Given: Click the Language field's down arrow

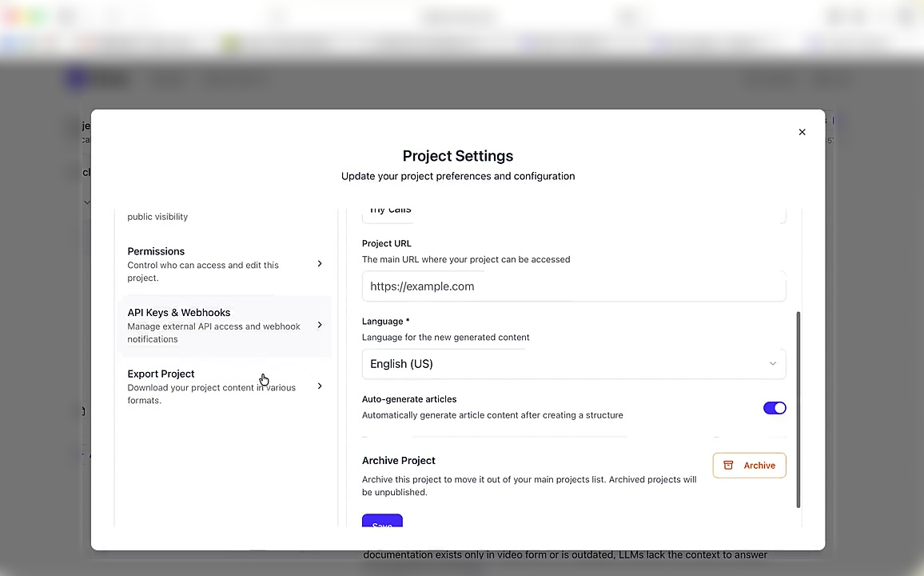Looking at the screenshot, I should 772,364.
